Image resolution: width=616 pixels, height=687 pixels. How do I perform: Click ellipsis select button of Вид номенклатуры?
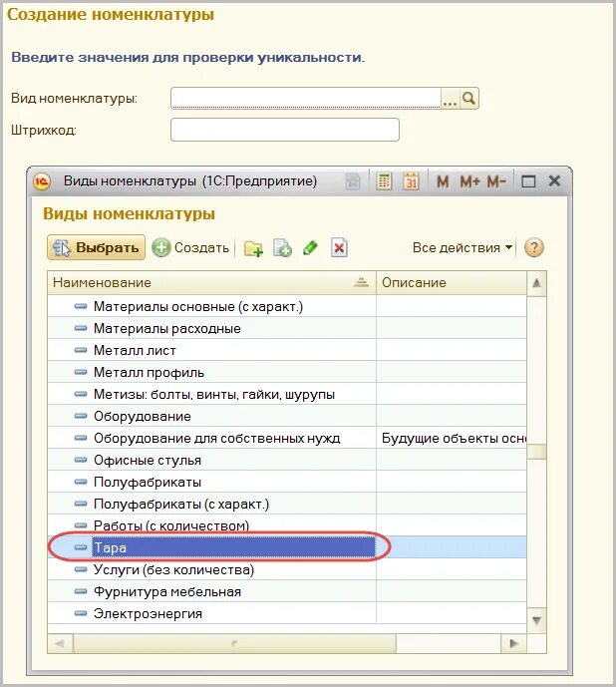[450, 98]
